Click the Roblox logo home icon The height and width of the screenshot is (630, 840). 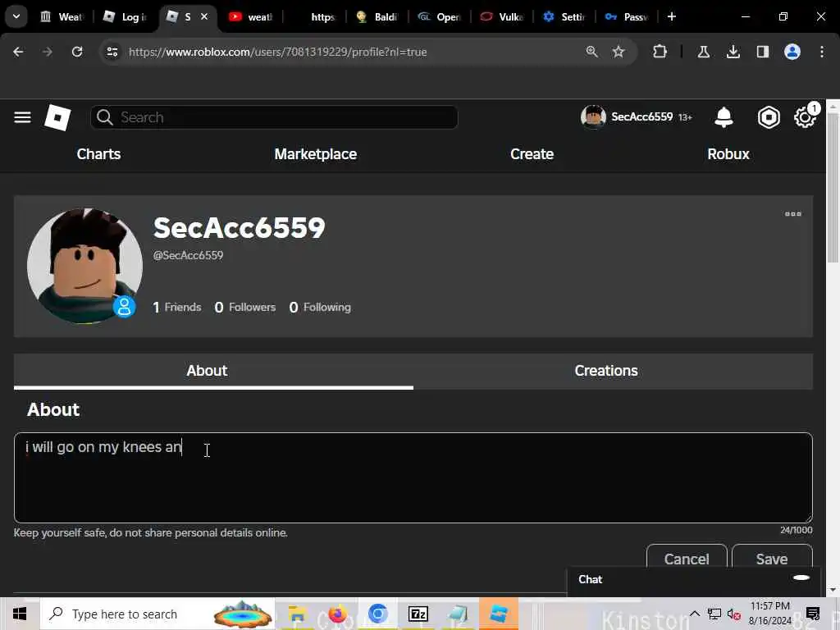click(x=57, y=117)
